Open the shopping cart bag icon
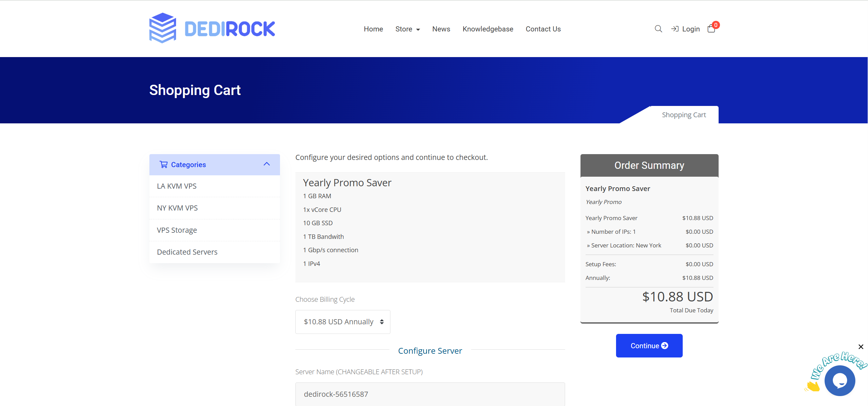This screenshot has width=868, height=406. (711, 29)
